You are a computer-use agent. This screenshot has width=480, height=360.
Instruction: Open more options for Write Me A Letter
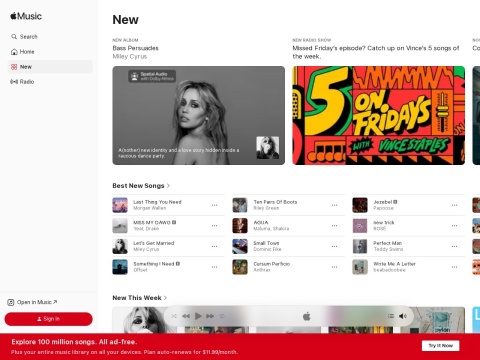pyautogui.click(x=454, y=267)
